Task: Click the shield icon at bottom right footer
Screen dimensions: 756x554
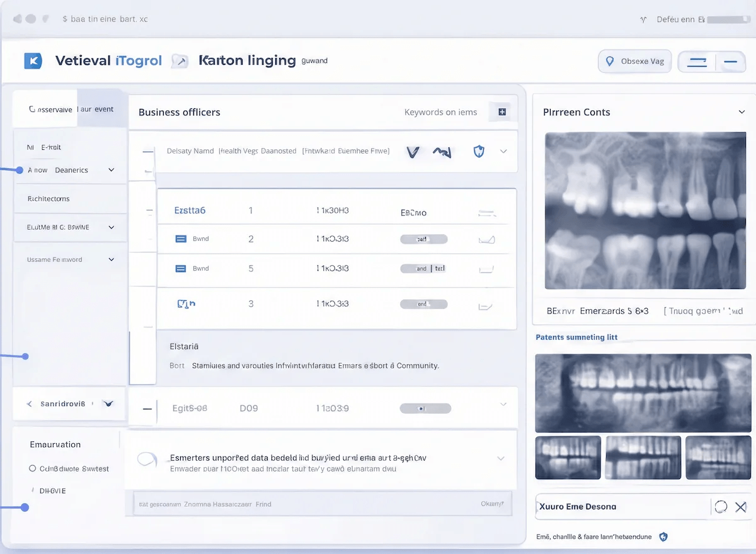Action: click(663, 537)
